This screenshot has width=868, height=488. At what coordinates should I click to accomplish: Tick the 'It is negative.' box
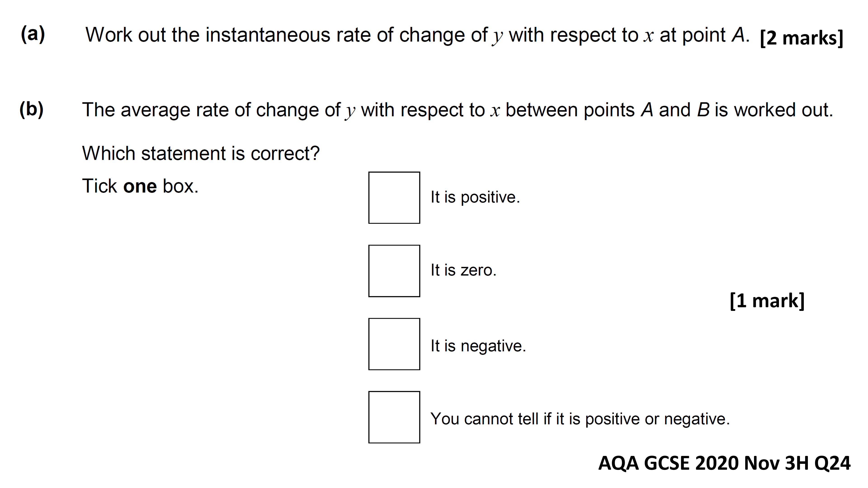(x=394, y=344)
